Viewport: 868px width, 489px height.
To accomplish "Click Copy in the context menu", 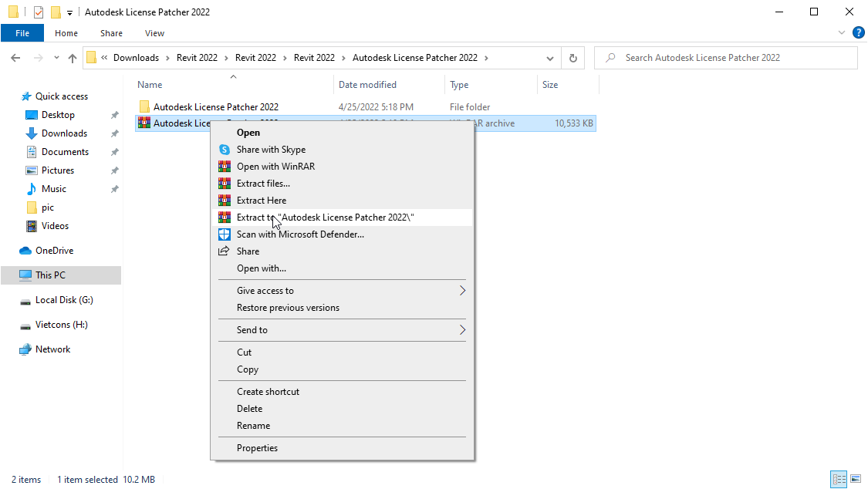I will tap(248, 369).
